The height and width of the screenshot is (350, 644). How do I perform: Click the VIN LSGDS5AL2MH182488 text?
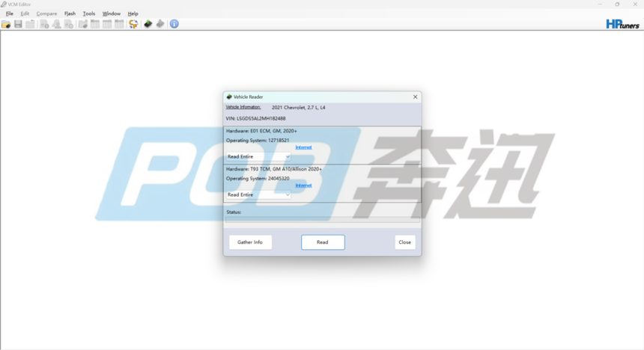(x=255, y=119)
